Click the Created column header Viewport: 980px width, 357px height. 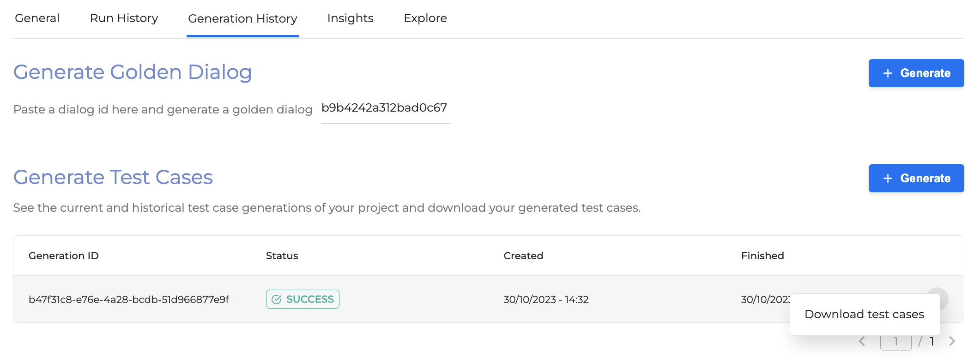click(523, 256)
